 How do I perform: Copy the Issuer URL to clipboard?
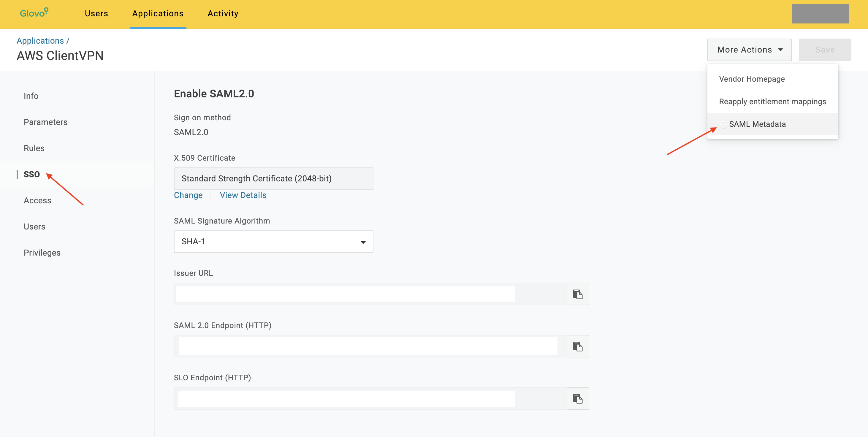coord(578,294)
